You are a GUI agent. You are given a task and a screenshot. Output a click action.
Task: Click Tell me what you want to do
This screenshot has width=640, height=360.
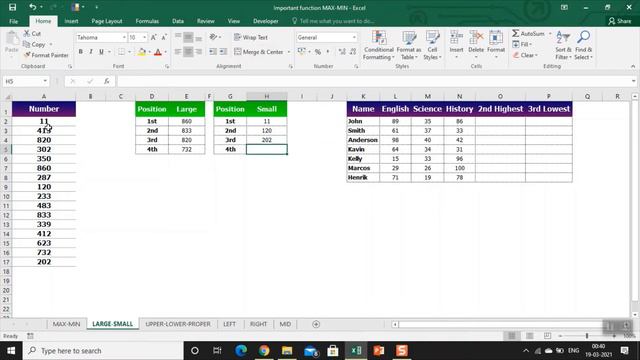pos(333,21)
